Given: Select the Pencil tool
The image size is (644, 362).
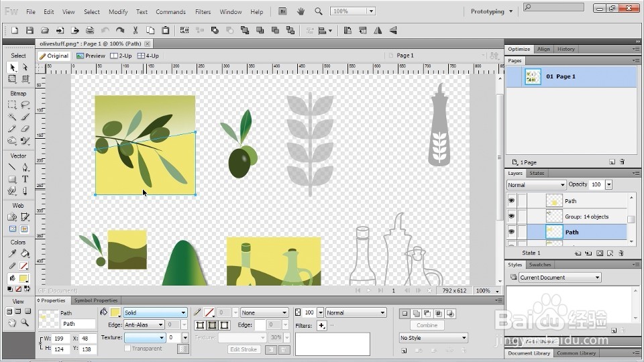Looking at the screenshot, I should pyautogui.click(x=12, y=129).
